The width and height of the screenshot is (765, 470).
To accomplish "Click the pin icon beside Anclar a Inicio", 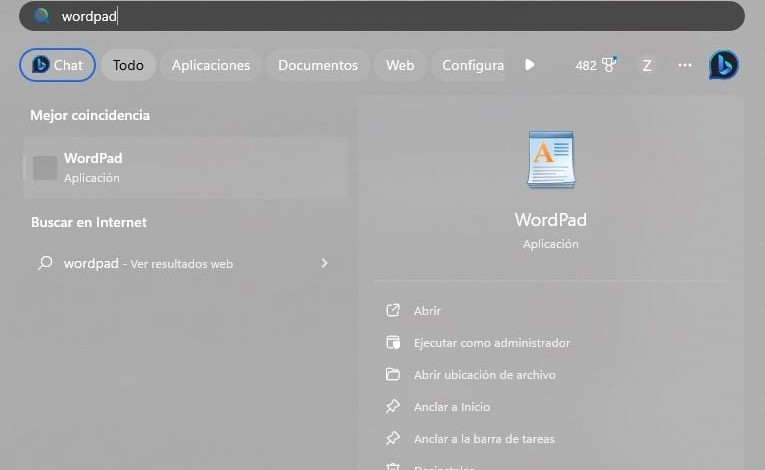I will (393, 407).
